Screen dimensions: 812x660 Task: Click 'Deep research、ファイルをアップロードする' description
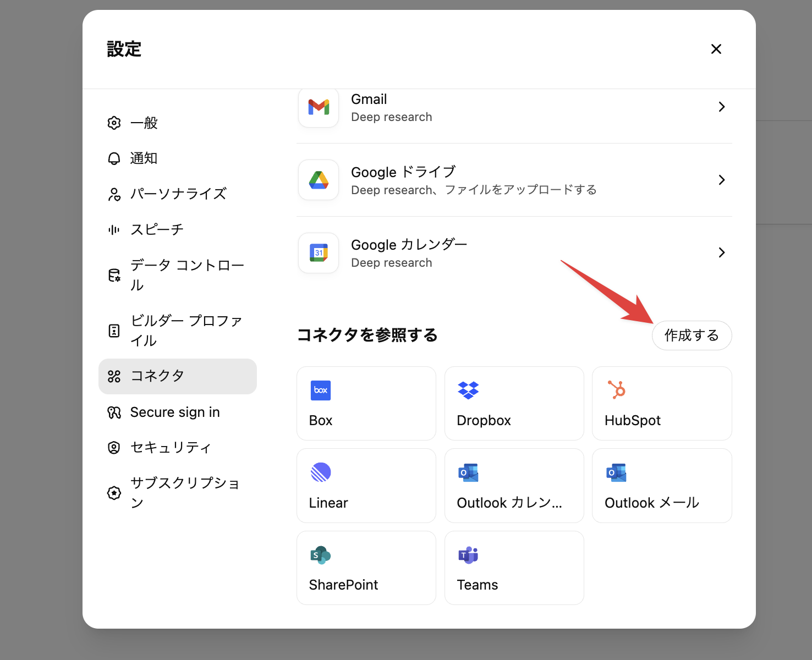coord(474,190)
